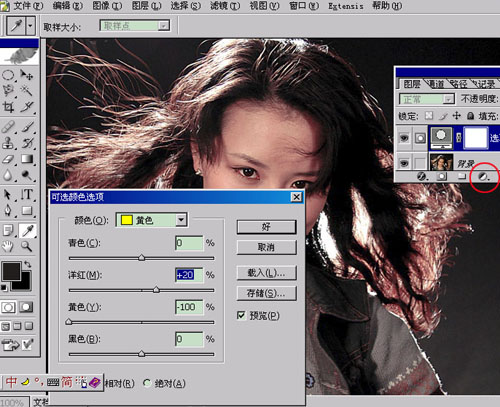Screen dimensions: 500x407
Task: Select the Polygonal Lasso tool
Action: [x=8, y=90]
